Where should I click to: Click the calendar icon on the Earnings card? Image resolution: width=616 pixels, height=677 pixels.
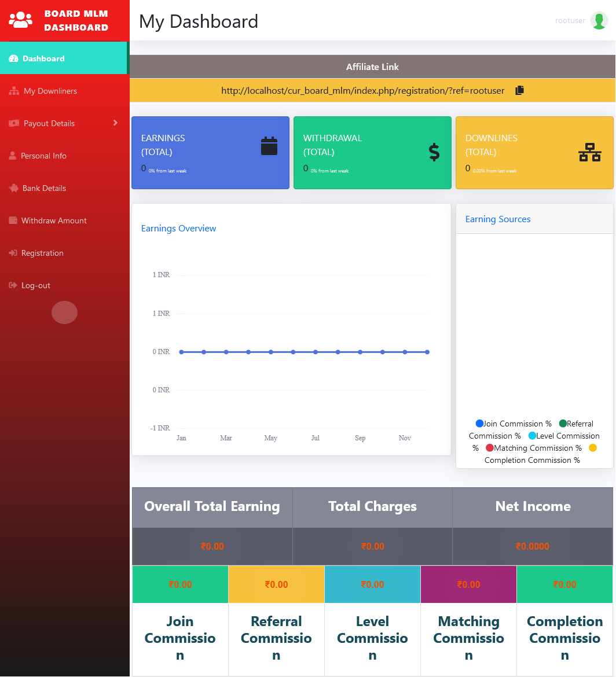268,146
